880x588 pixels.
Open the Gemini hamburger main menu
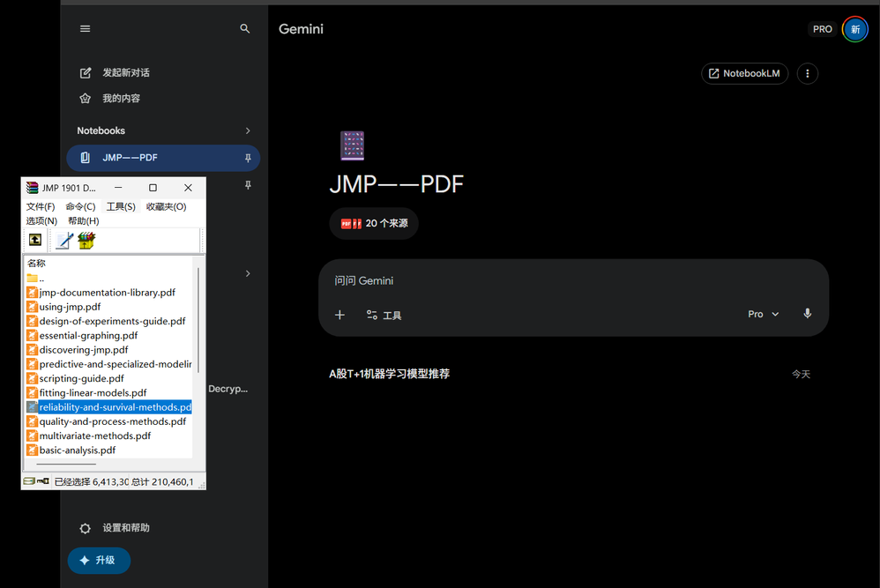click(x=86, y=28)
